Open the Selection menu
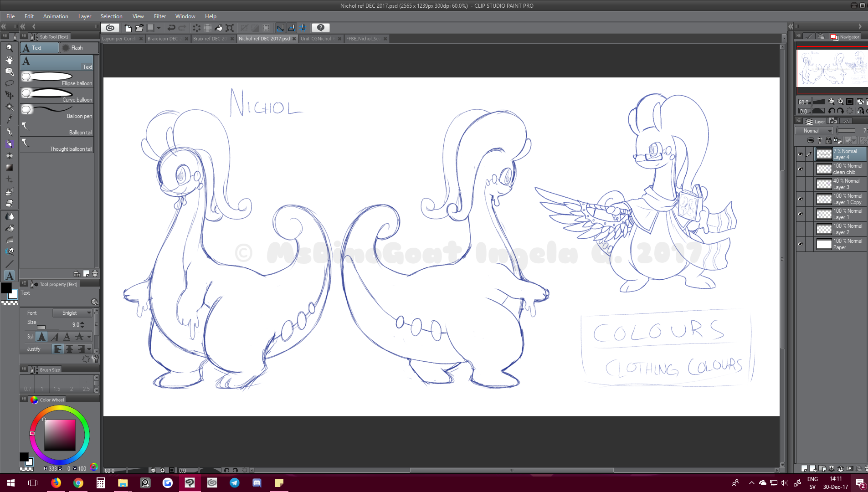Image resolution: width=868 pixels, height=492 pixels. 111,16
